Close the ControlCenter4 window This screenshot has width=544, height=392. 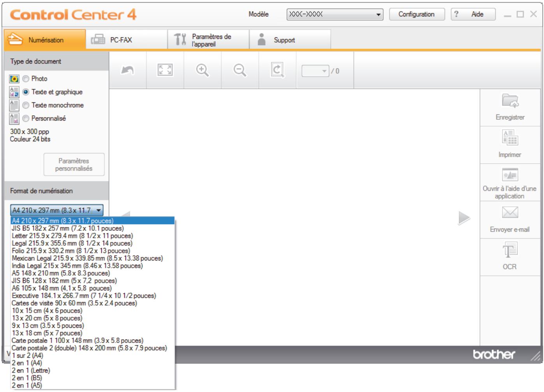pos(533,14)
